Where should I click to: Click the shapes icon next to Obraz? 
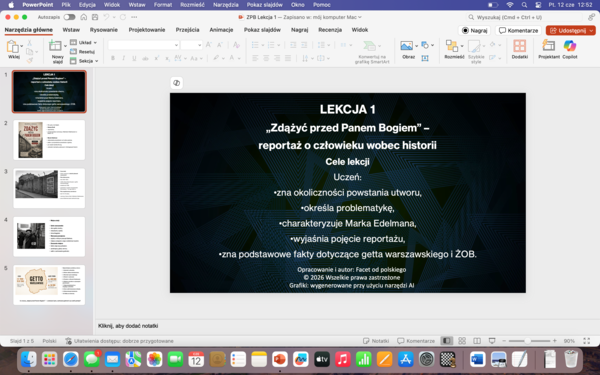pyautogui.click(x=425, y=45)
